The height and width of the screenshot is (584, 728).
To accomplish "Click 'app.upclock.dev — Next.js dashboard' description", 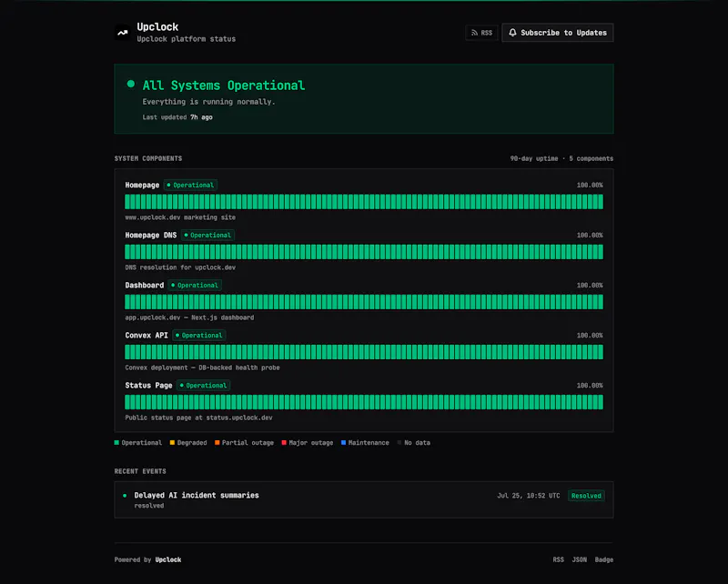I will tap(189, 317).
